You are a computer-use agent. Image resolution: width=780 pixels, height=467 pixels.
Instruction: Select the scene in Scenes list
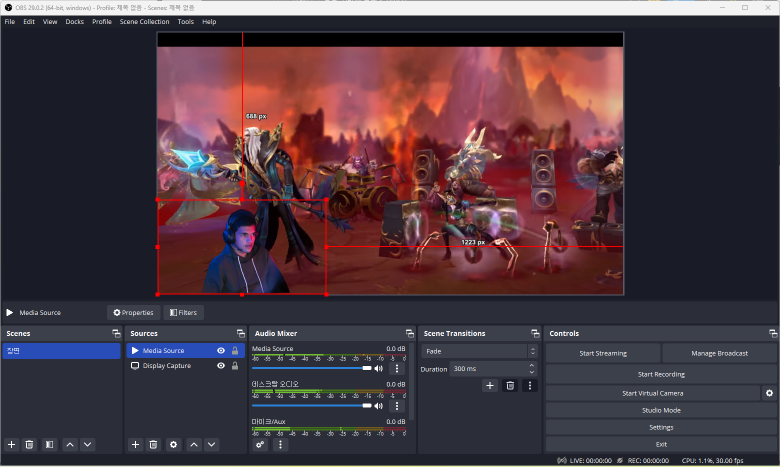(61, 351)
